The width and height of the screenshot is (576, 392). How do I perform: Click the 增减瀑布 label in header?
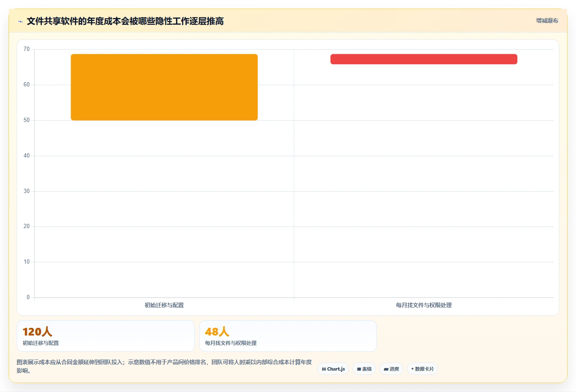[547, 21]
